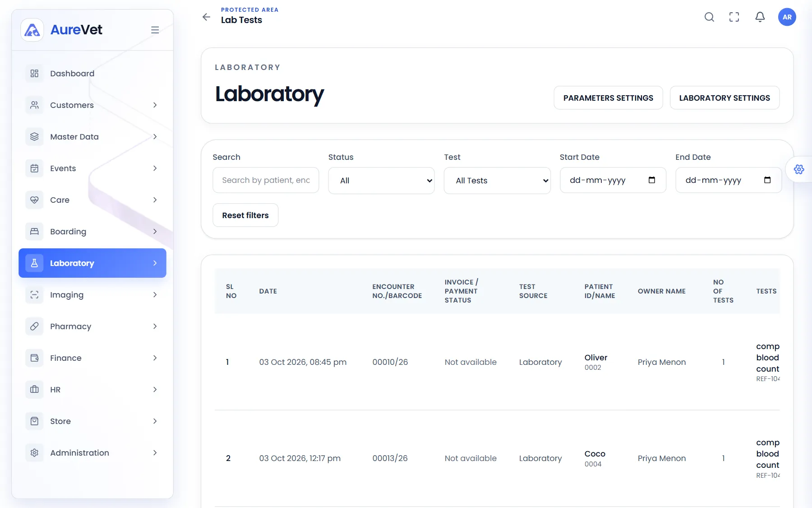Viewport: 812px width, 508px height.
Task: Open the floating settings gear panel
Action: pos(799,169)
